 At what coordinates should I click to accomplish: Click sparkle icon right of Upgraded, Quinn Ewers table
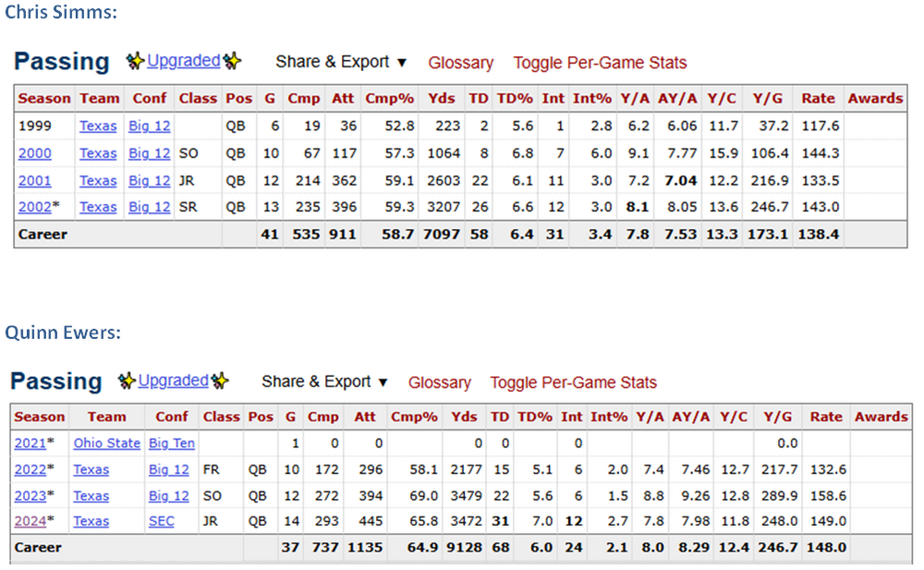[x=219, y=382]
